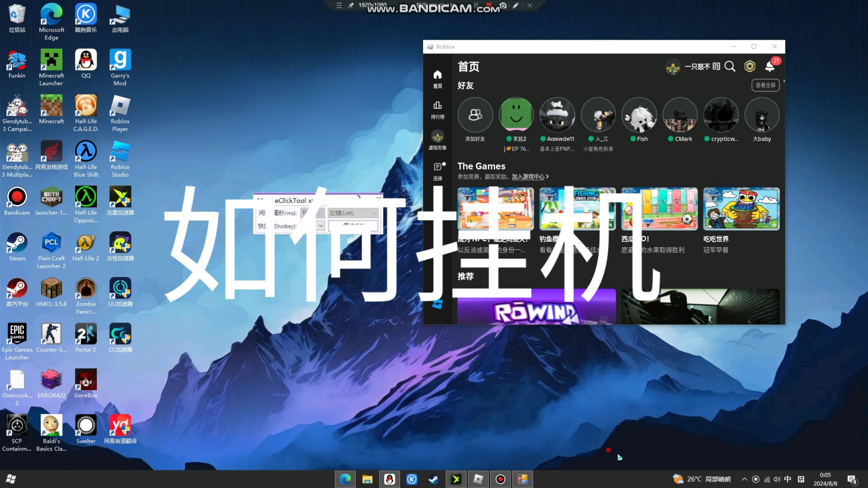Viewport: 868px width, 488px height.
Task: Toggle the Chinese input method indicator
Action: 788,479
